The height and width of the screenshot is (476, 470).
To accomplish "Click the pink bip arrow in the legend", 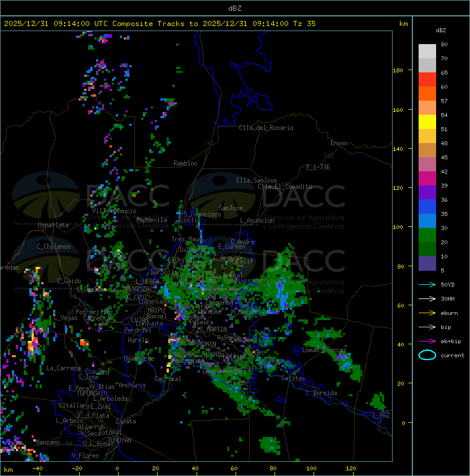I will pyautogui.click(x=427, y=327).
